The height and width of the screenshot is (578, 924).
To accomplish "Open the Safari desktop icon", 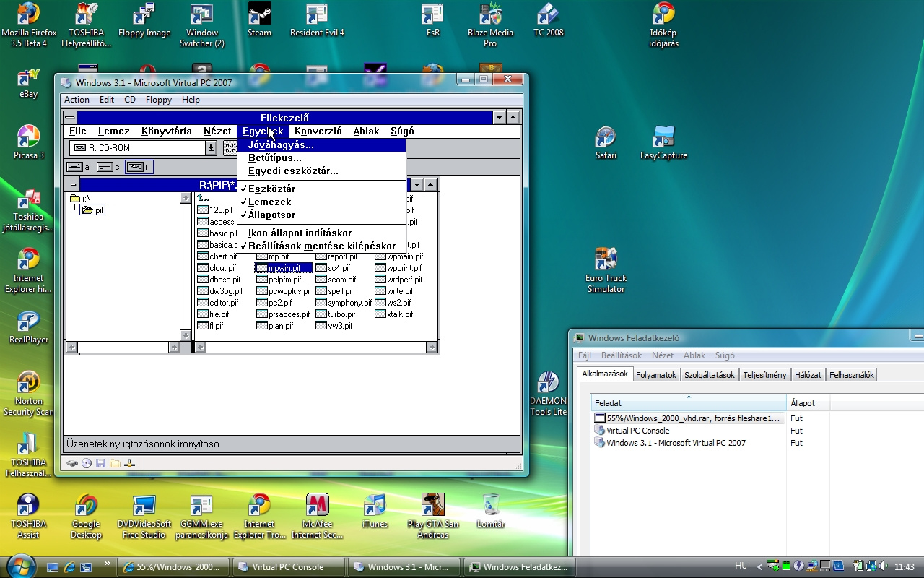I will 606,143.
